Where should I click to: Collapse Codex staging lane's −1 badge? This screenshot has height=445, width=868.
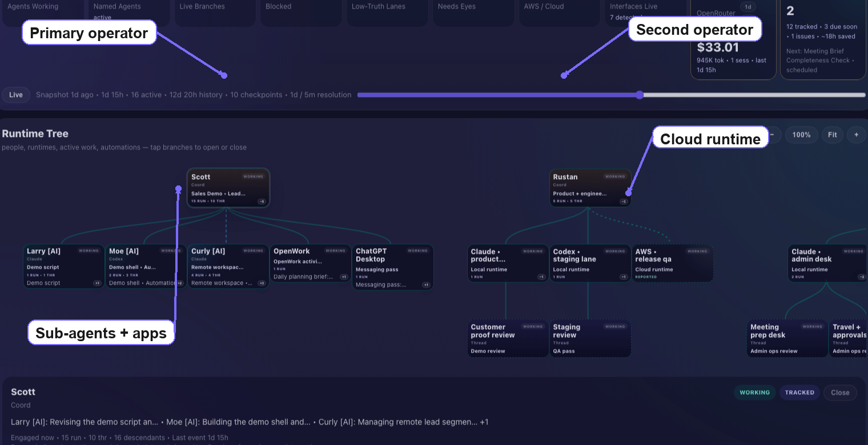(x=624, y=277)
